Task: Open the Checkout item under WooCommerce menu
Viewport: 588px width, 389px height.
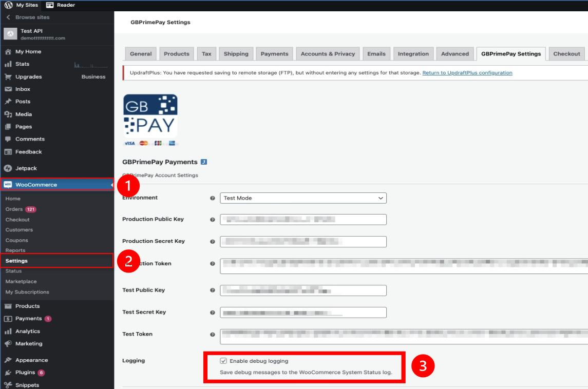Action: pyautogui.click(x=17, y=220)
